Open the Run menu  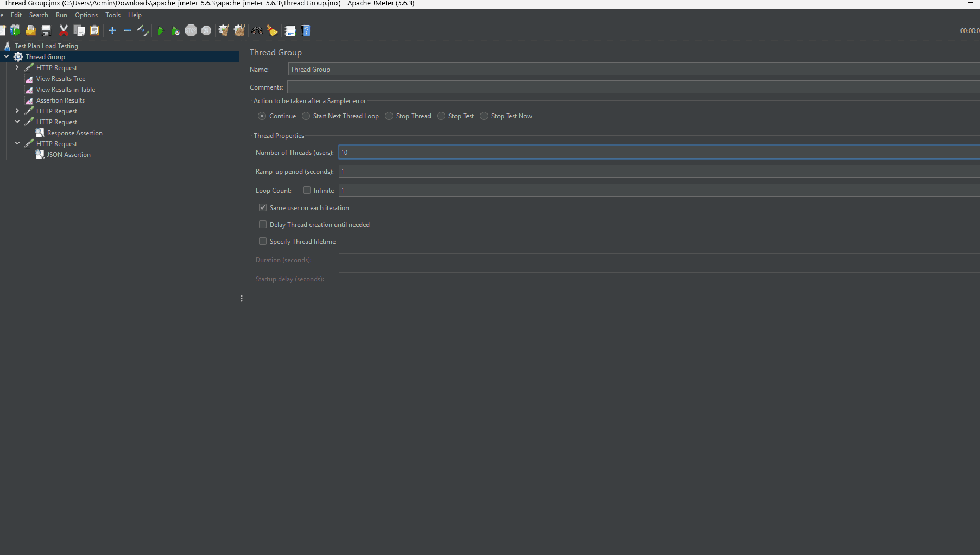click(61, 15)
